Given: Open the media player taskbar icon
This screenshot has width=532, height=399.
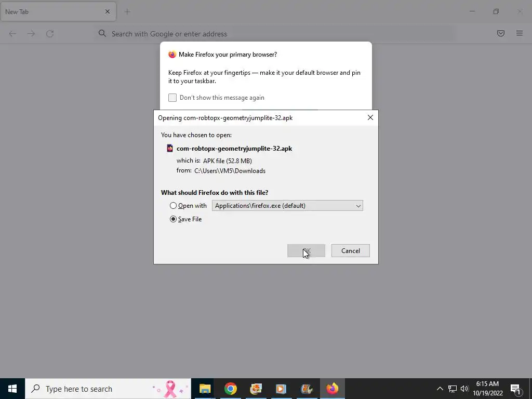Looking at the screenshot, I should (x=281, y=389).
